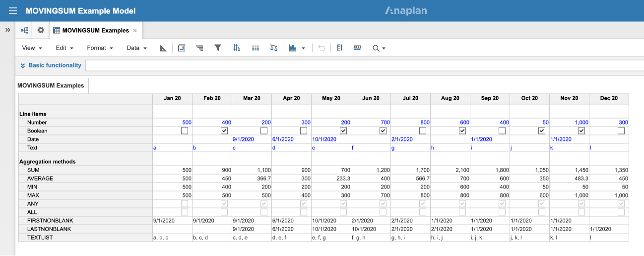Check the Boolean checkbox for Jul 20
This screenshot has width=644, height=256.
[423, 131]
